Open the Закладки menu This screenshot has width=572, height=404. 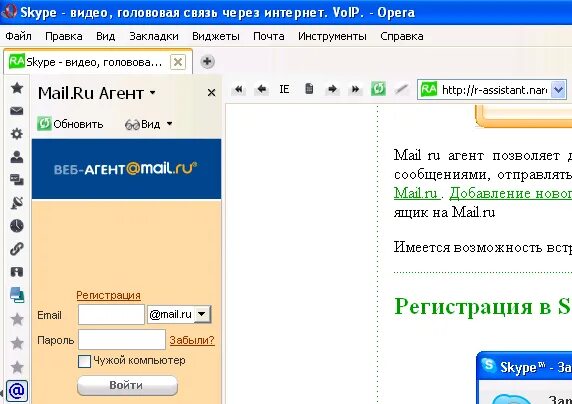tap(154, 36)
